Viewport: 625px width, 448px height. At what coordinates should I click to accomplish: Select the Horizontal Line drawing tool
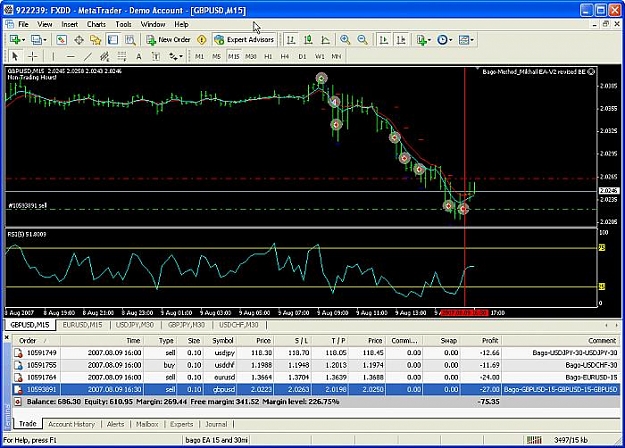click(71, 57)
